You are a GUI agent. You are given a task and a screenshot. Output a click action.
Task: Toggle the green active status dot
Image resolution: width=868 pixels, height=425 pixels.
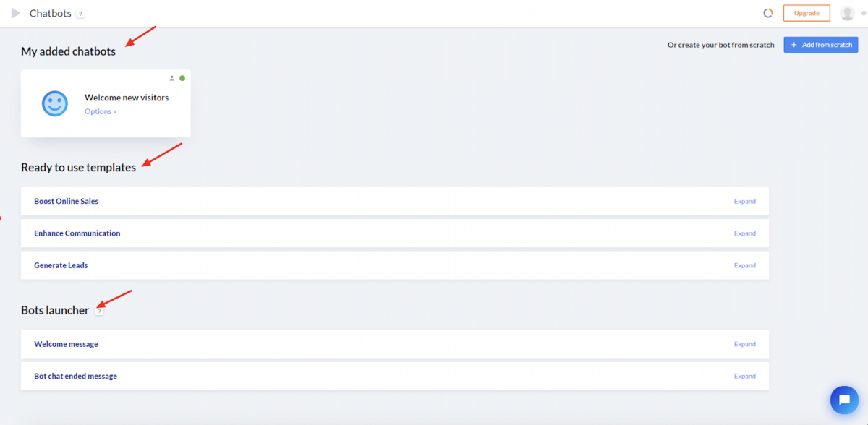pos(182,78)
